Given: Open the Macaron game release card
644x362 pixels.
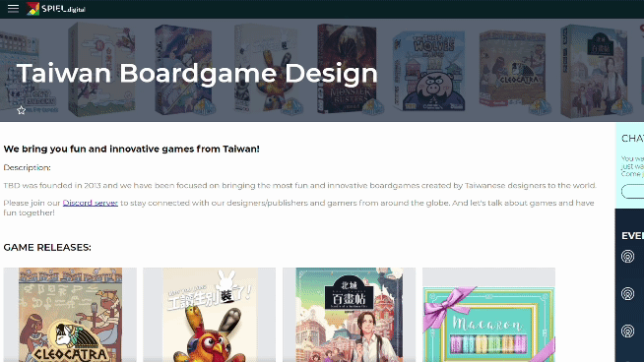Looking at the screenshot, I should (x=488, y=315).
